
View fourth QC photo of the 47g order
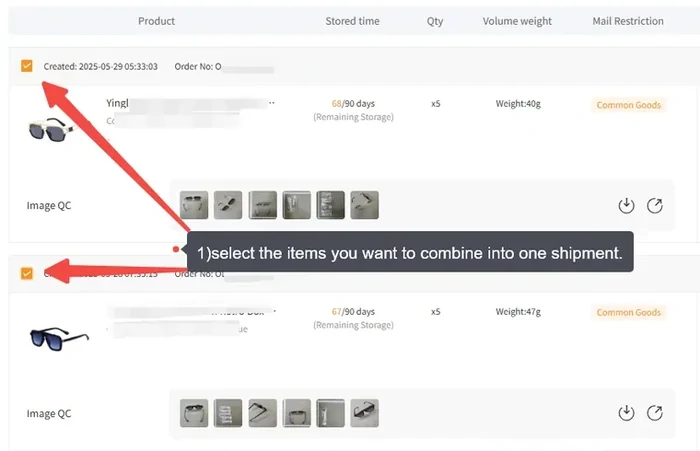tap(296, 413)
